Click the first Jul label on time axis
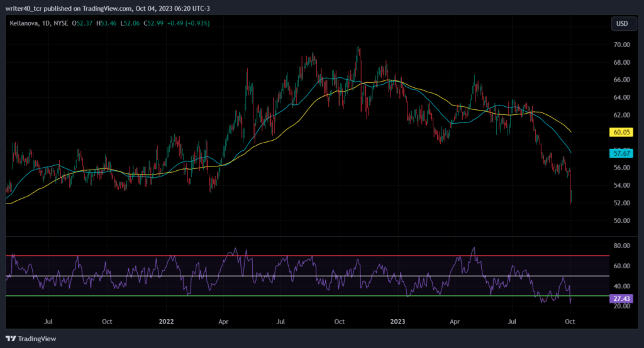 48,322
